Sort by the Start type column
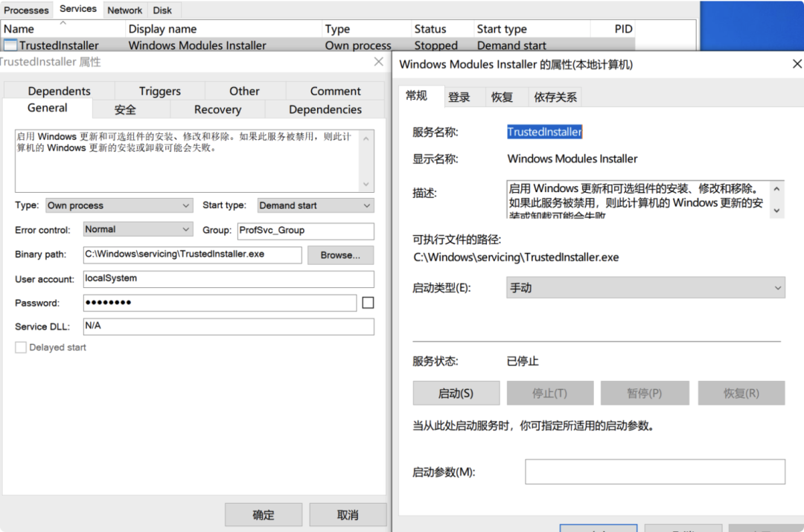The image size is (804, 532). 532,29
